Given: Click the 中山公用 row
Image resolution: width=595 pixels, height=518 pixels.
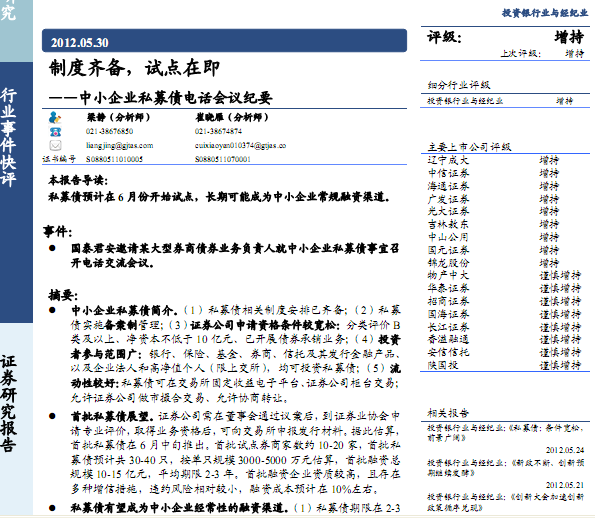Looking at the screenshot, I should pos(505,237).
